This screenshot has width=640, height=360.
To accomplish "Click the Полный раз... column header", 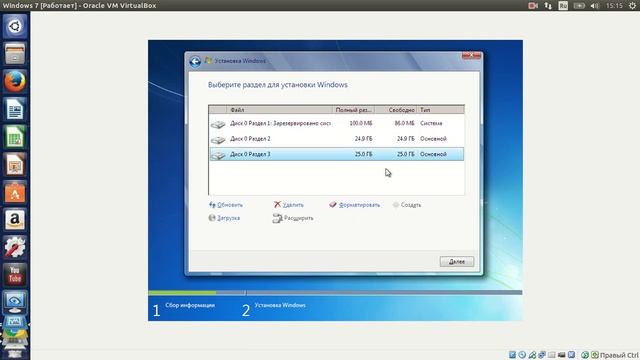I will [x=353, y=110].
